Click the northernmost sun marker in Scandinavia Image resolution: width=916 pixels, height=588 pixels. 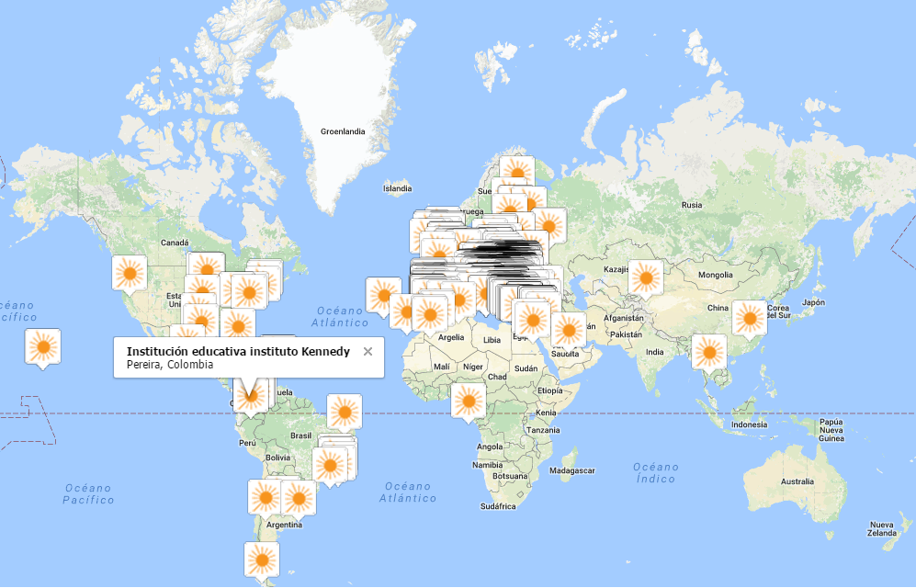pyautogui.click(x=517, y=171)
